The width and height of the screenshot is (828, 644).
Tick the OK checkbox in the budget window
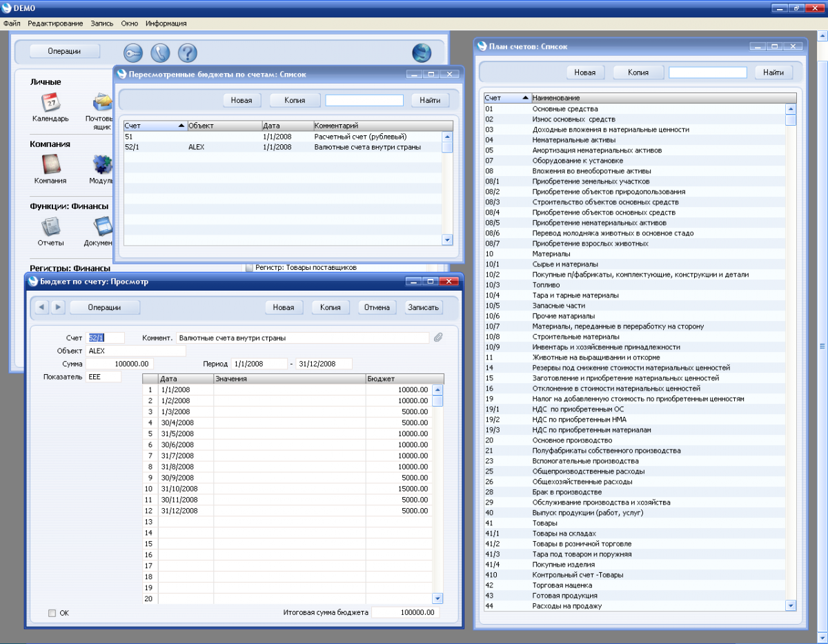tap(52, 612)
